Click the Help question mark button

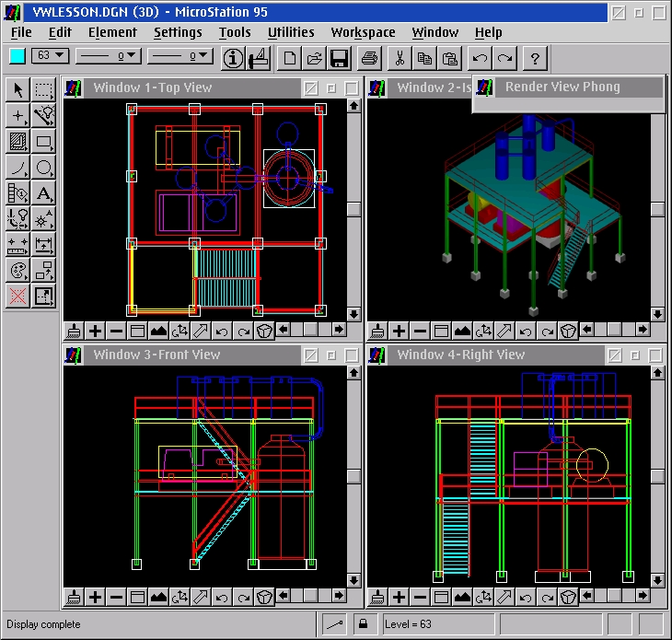[535, 59]
